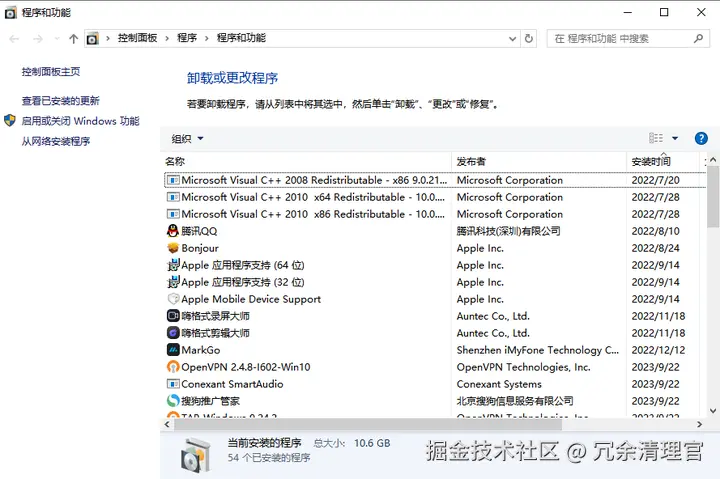Click the Conexant Systems publisher cell
The height and width of the screenshot is (479, 720).
(x=499, y=384)
